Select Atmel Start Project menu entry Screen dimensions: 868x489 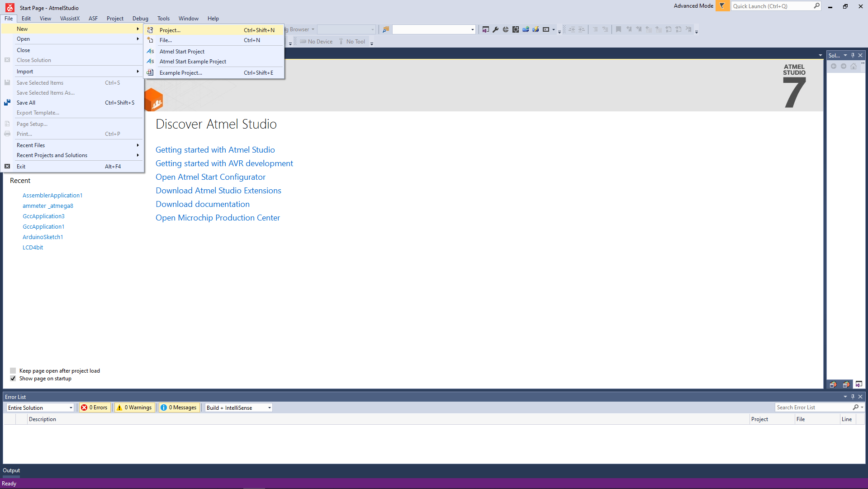(214, 52)
